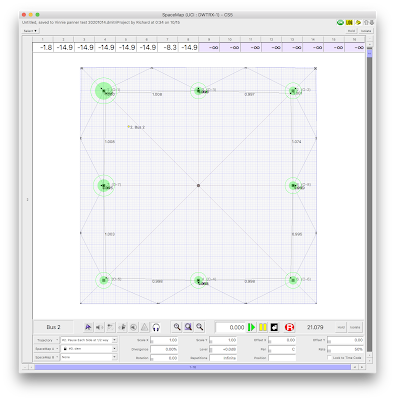Click the empty Position field

tap(282, 358)
